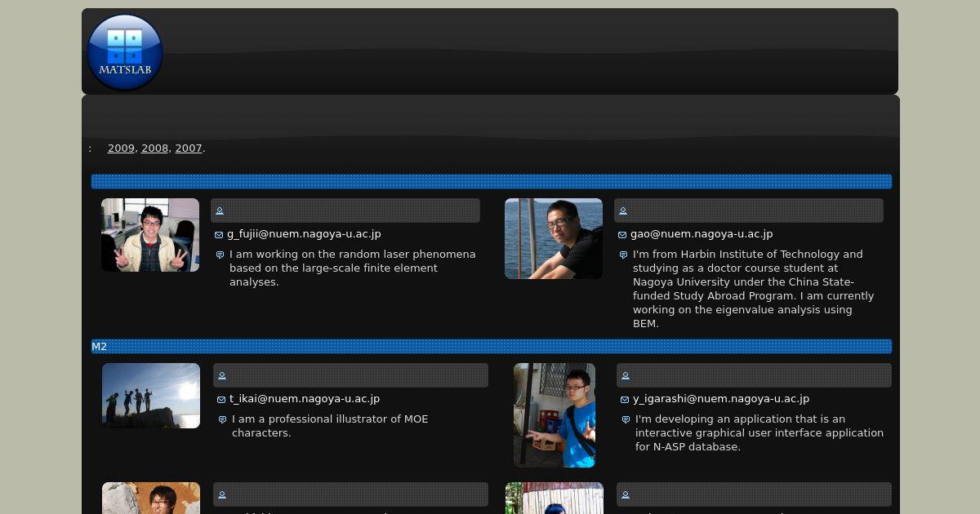This screenshot has width=980, height=514.
Task: Open the 2008 year link
Action: (x=154, y=148)
